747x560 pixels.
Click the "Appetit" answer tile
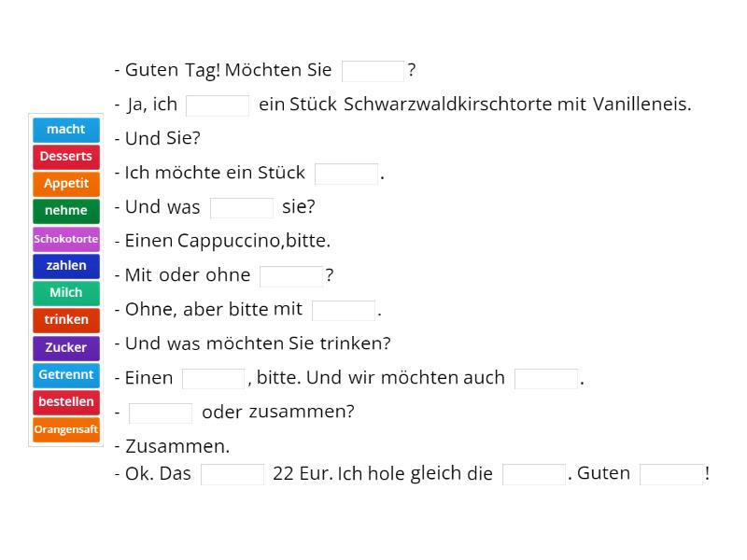65,184
